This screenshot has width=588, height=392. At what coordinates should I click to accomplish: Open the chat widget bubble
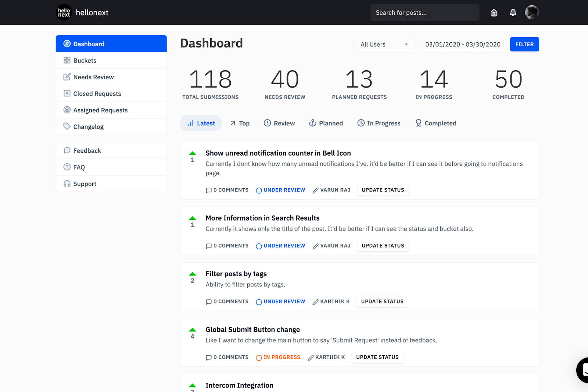(584, 370)
